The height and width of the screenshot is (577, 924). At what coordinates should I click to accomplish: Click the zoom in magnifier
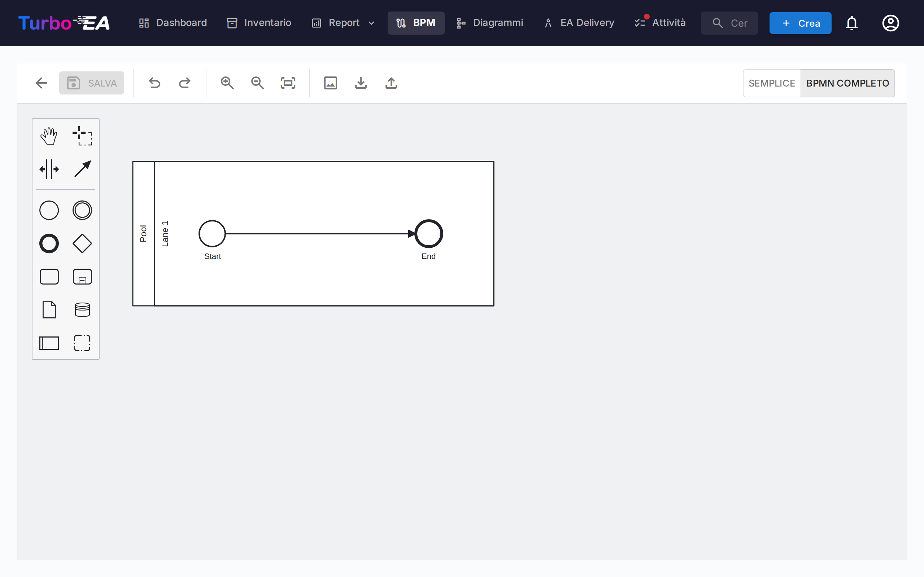tap(227, 83)
